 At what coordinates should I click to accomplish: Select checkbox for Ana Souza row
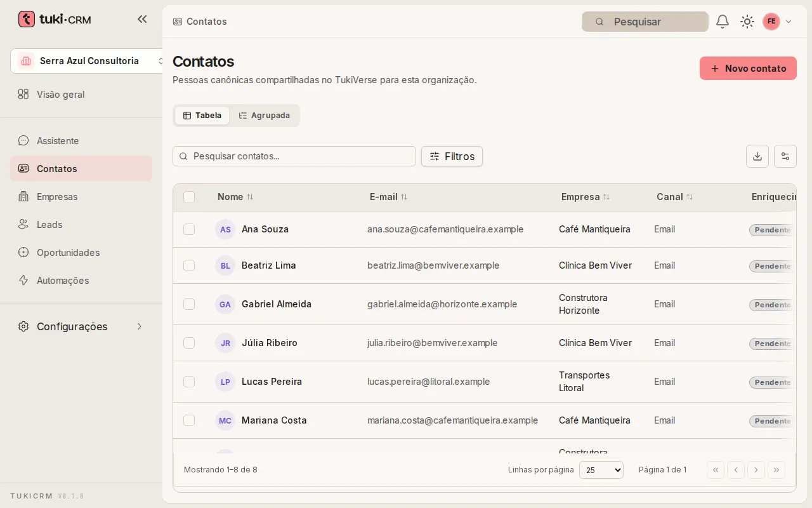point(189,229)
